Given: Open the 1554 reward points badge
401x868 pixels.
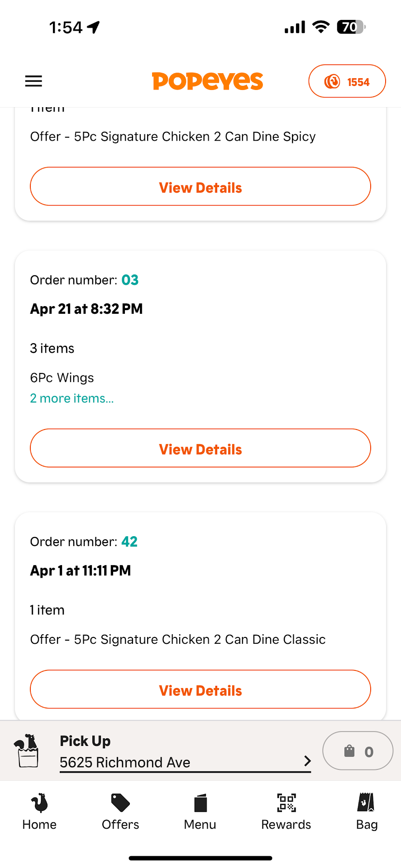Looking at the screenshot, I should [347, 81].
